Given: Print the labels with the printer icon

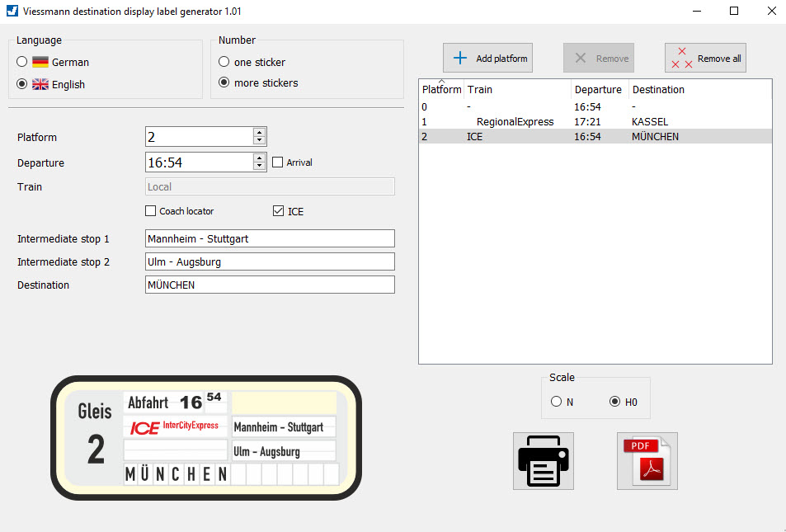Looking at the screenshot, I should point(543,461).
